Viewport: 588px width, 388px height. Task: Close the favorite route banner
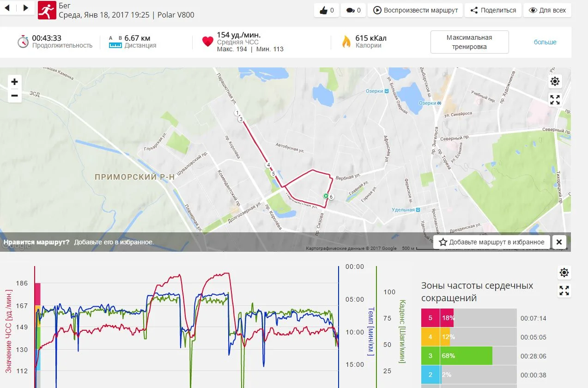[x=559, y=242]
